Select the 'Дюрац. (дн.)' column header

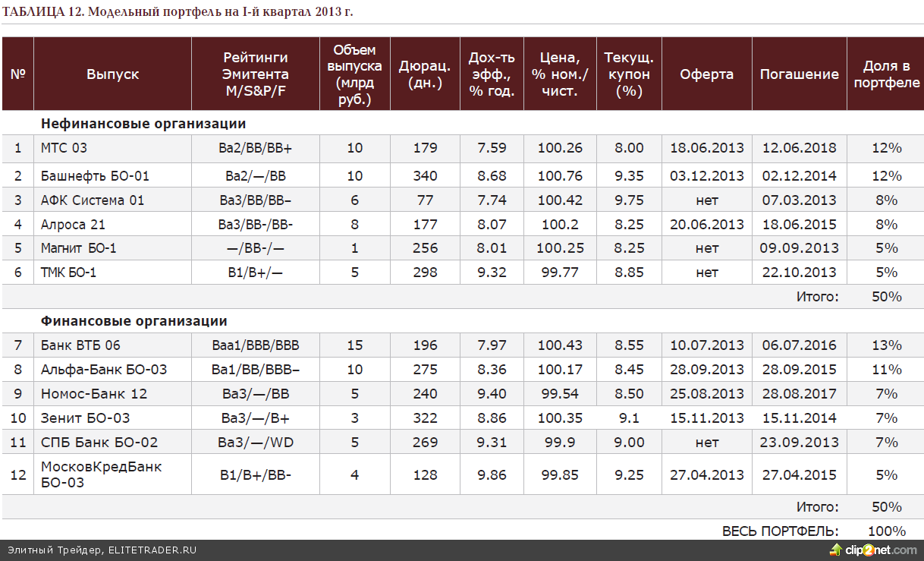tap(425, 74)
